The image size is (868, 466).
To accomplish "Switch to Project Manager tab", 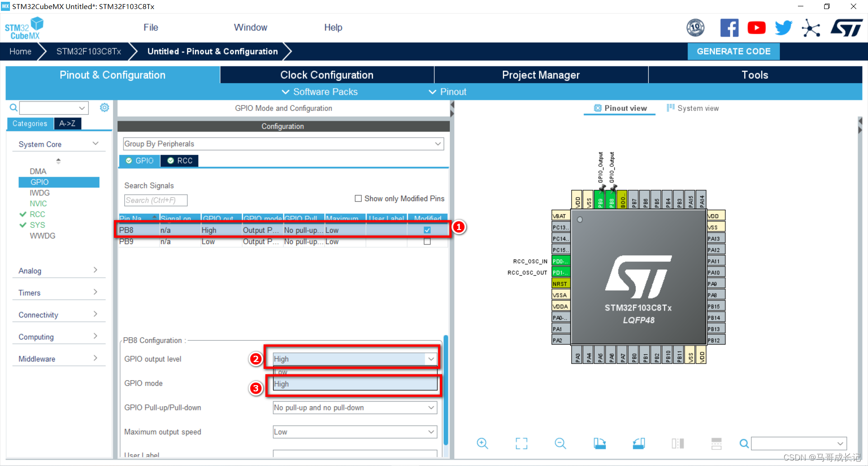I will (541, 75).
